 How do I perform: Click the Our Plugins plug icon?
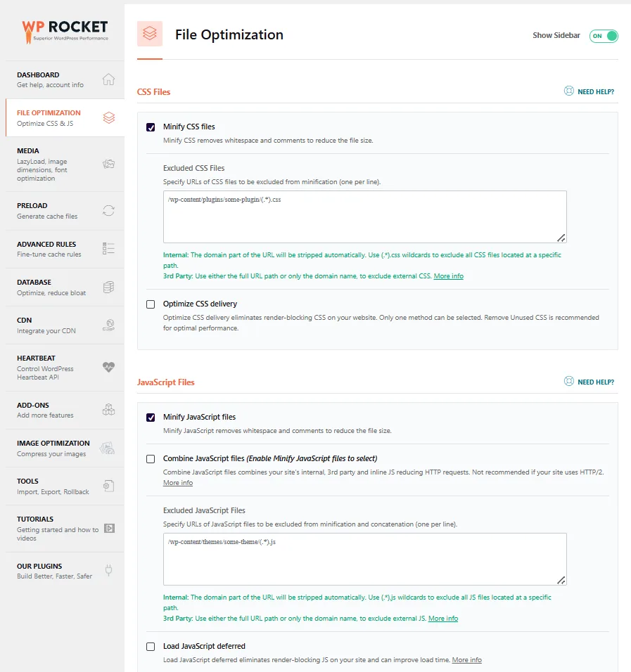[108, 571]
